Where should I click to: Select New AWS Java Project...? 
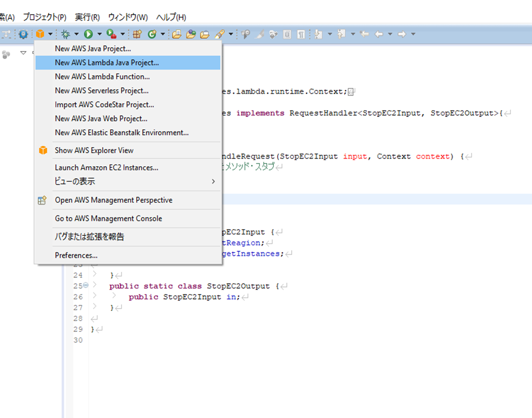128,49
